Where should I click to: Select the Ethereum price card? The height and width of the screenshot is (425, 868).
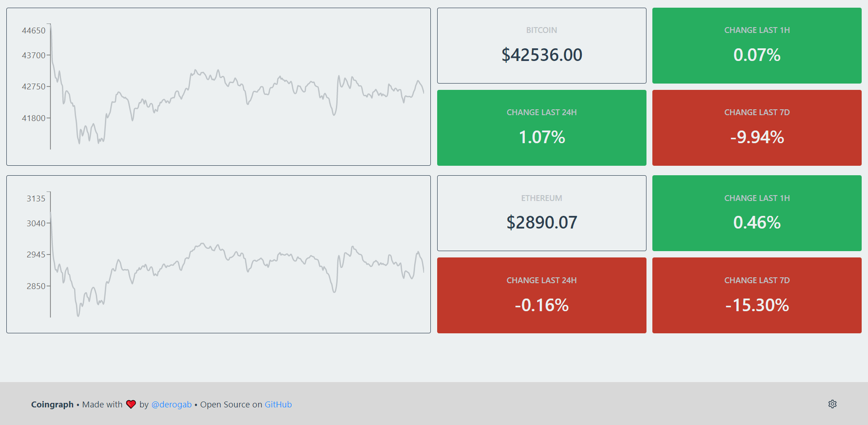(x=542, y=213)
